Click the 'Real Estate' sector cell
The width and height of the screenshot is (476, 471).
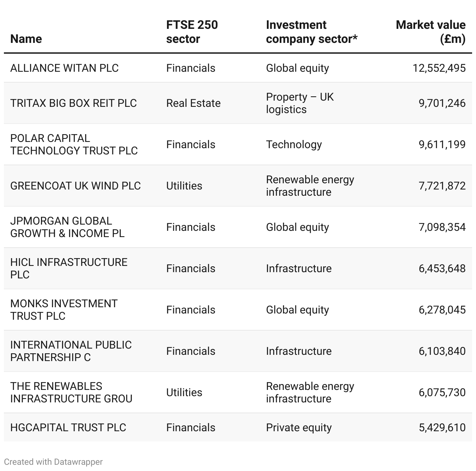coord(193,103)
